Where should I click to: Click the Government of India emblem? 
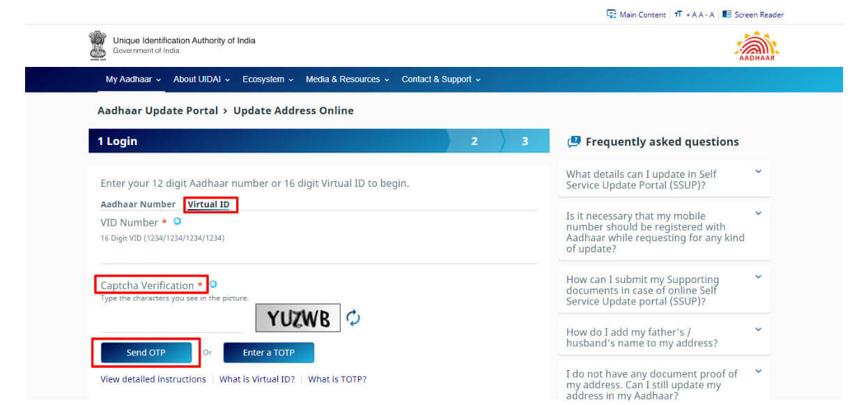[98, 45]
